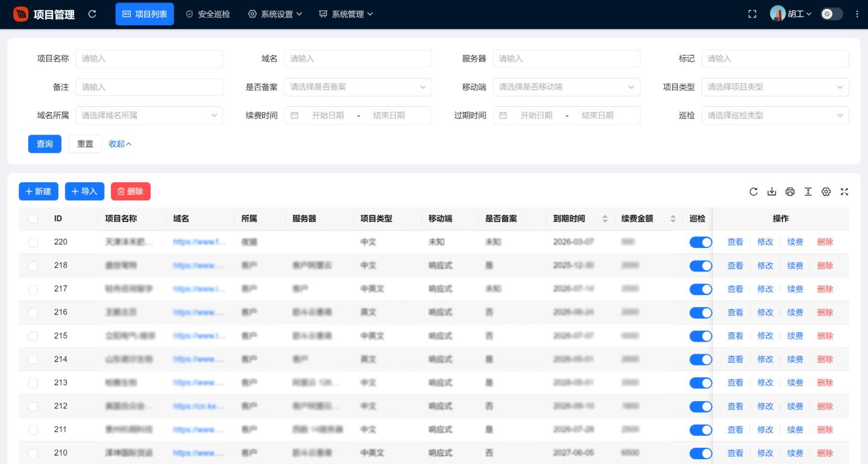Adjust table row density icon
Screen dimensions: 868x464
pos(808,192)
